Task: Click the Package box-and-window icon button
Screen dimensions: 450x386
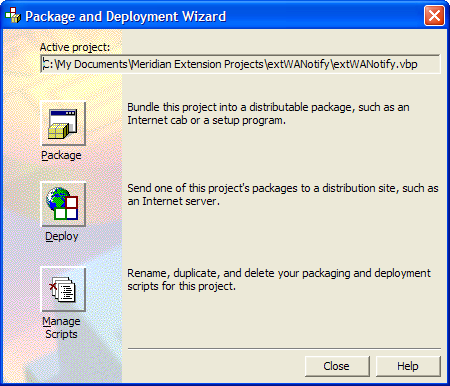Action: (63, 124)
